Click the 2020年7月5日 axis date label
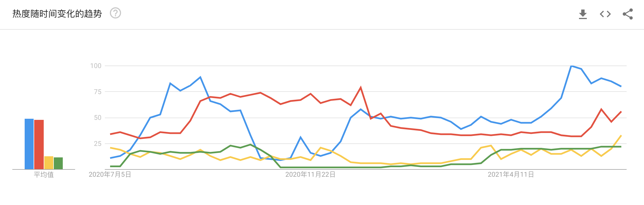 [x=110, y=174]
